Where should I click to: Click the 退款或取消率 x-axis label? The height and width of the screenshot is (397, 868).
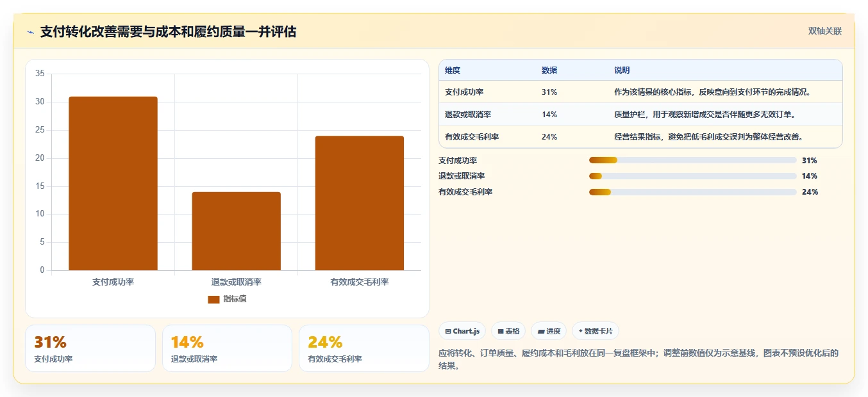point(236,282)
